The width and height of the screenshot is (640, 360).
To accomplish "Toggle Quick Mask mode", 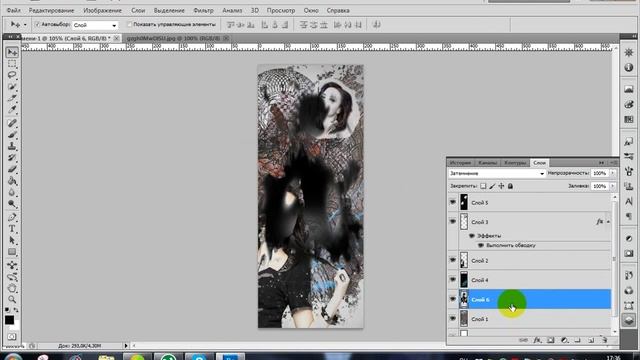I will 12,337.
